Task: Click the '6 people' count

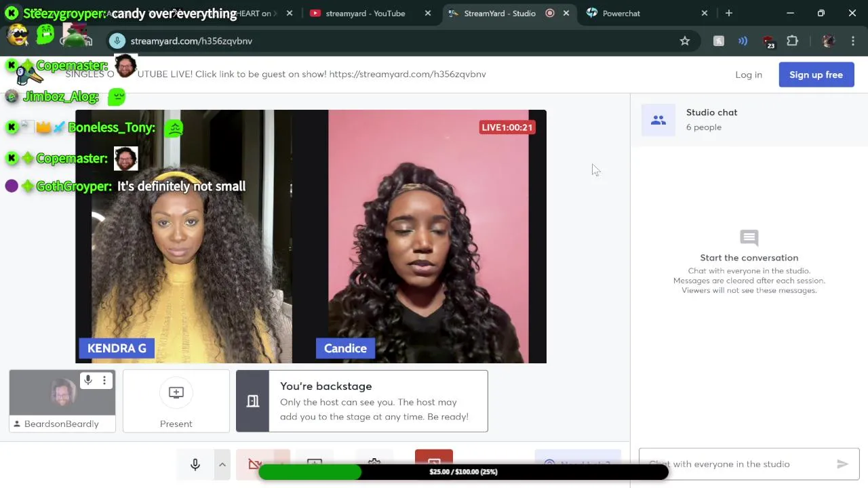Action: tap(704, 127)
